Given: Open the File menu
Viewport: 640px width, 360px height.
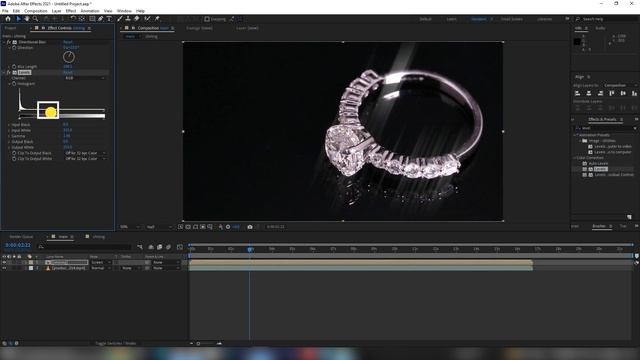Looking at the screenshot, I should click(x=5, y=11).
